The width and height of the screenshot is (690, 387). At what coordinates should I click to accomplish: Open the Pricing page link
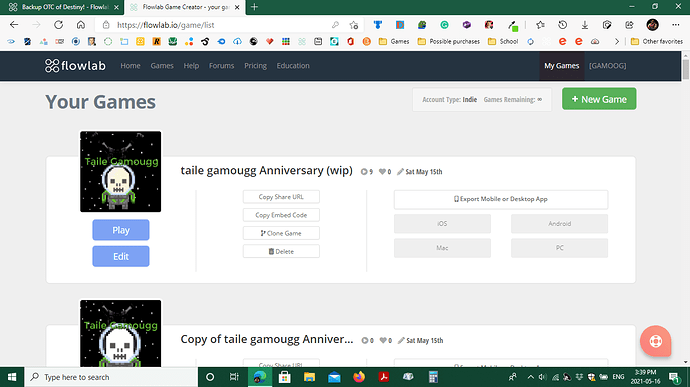(255, 66)
